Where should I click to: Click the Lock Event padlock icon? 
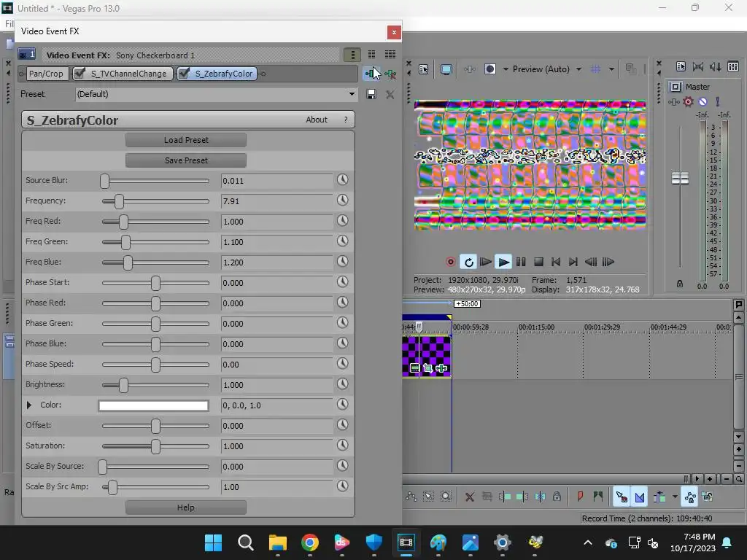coord(557,497)
